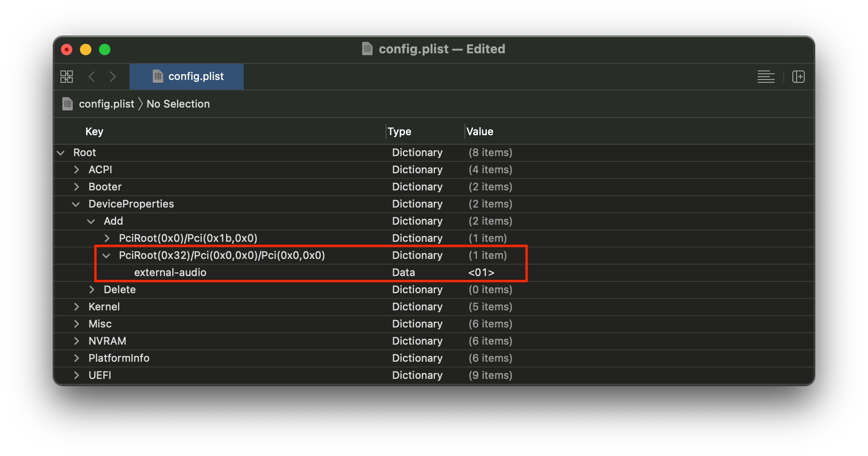The width and height of the screenshot is (868, 456).
Task: Click the document icon in the title bar
Action: 367,49
